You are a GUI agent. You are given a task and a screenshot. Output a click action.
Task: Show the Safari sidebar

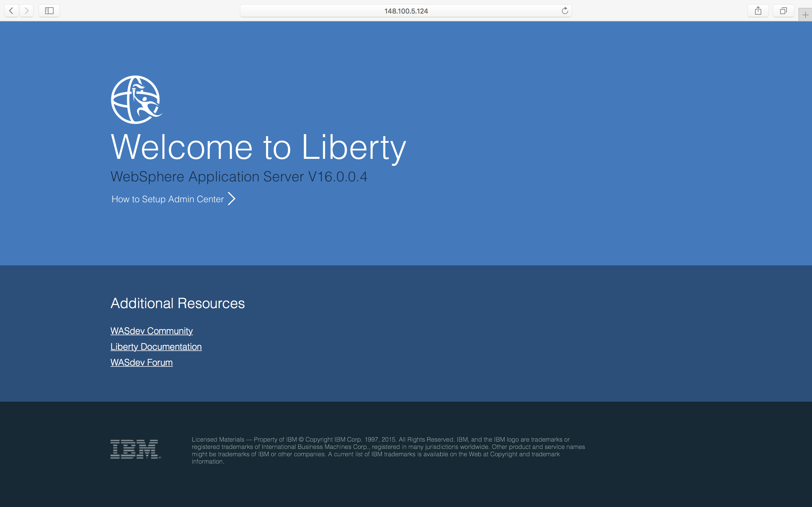click(x=49, y=11)
